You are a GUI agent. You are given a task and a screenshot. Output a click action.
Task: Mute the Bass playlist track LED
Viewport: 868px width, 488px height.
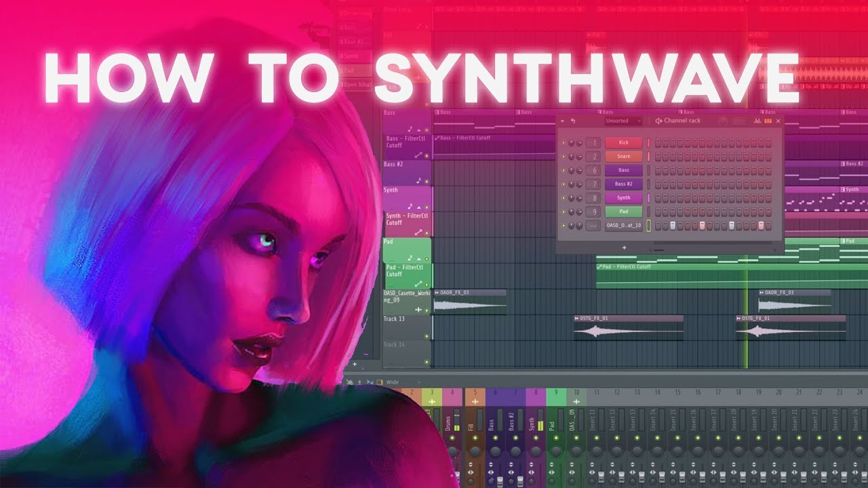click(x=427, y=129)
